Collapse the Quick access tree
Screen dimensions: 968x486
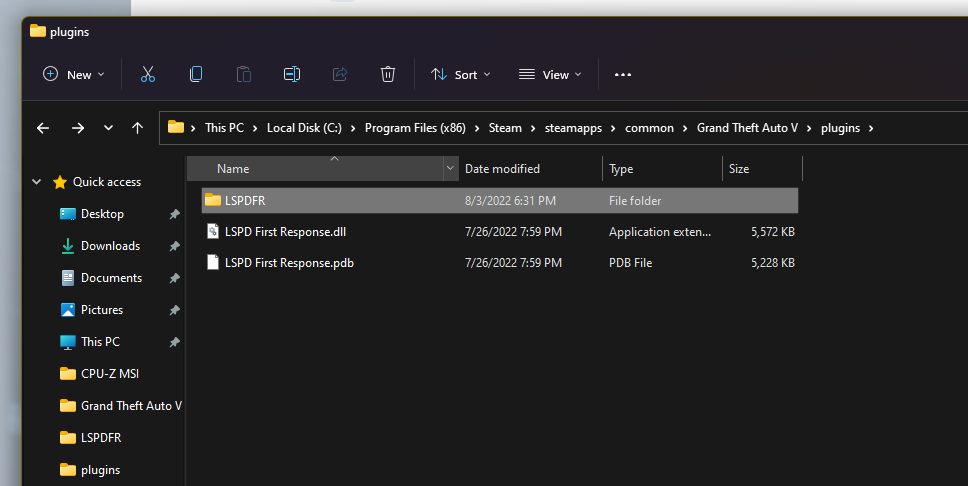[x=36, y=182]
